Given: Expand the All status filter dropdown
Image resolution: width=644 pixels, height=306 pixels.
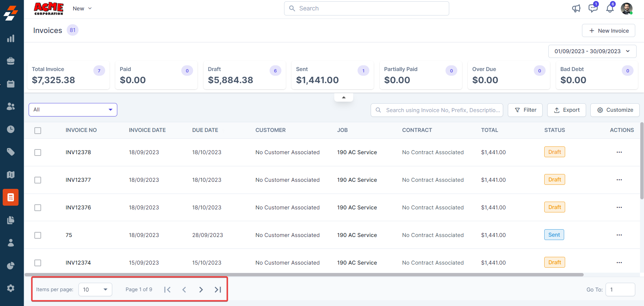Looking at the screenshot, I should pyautogui.click(x=73, y=110).
